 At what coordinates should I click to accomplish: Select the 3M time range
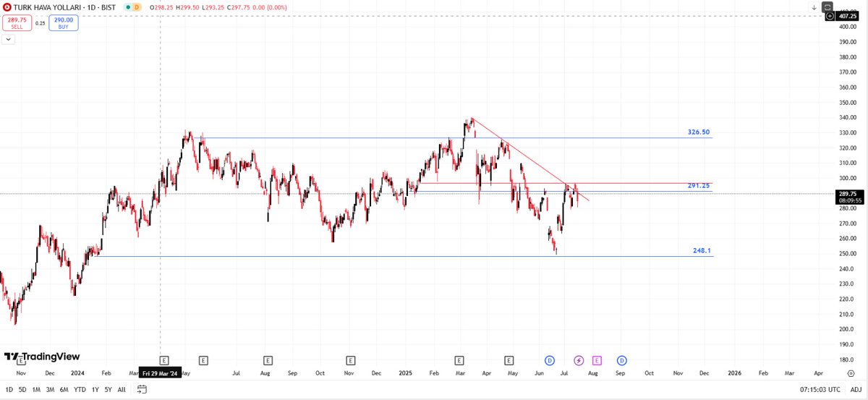tap(50, 389)
